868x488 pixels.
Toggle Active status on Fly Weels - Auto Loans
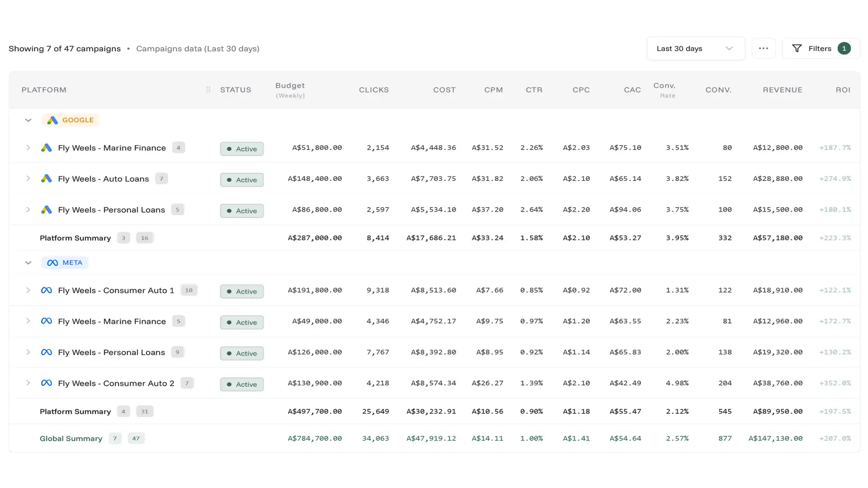click(x=241, y=179)
